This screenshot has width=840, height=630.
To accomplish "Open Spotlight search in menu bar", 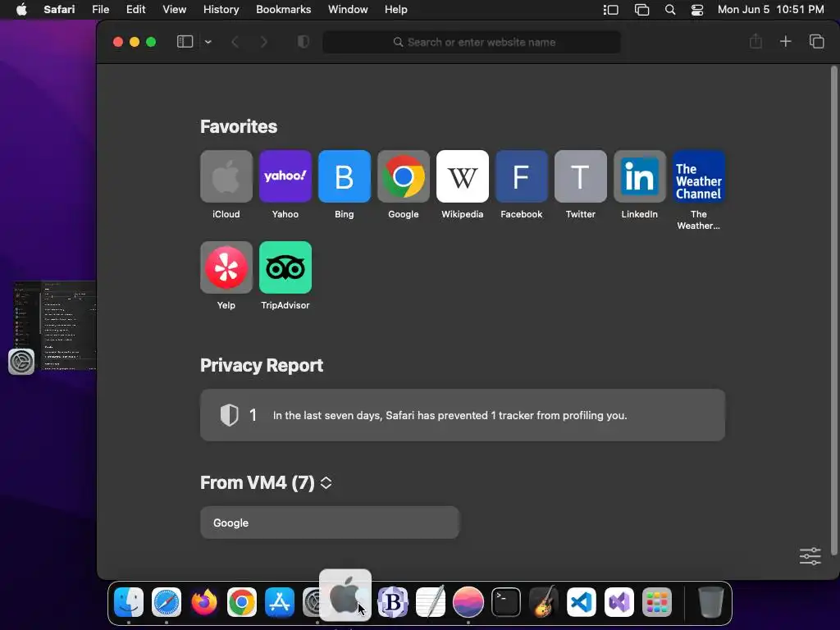I will [x=670, y=10].
